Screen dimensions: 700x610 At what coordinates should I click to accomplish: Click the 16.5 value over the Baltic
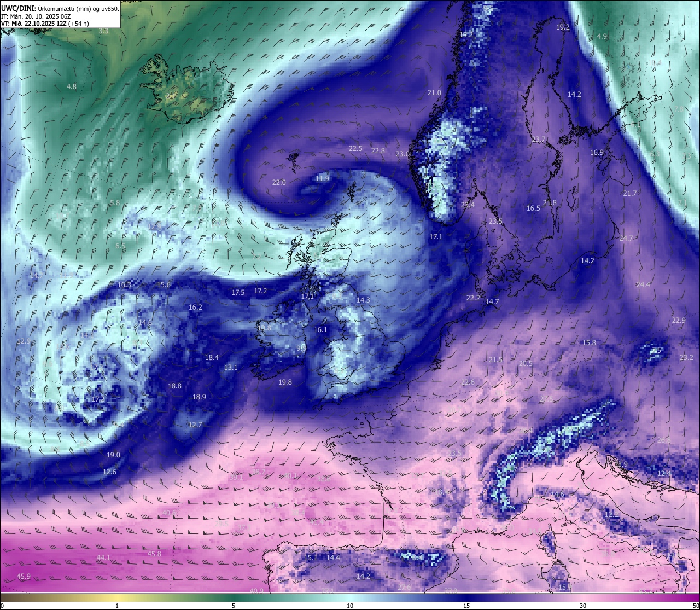coord(533,208)
